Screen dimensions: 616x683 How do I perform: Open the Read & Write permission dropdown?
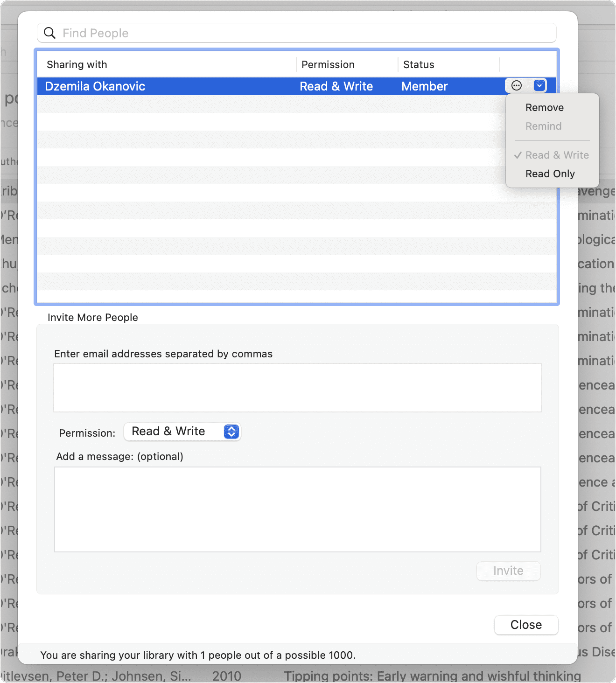[x=182, y=432]
